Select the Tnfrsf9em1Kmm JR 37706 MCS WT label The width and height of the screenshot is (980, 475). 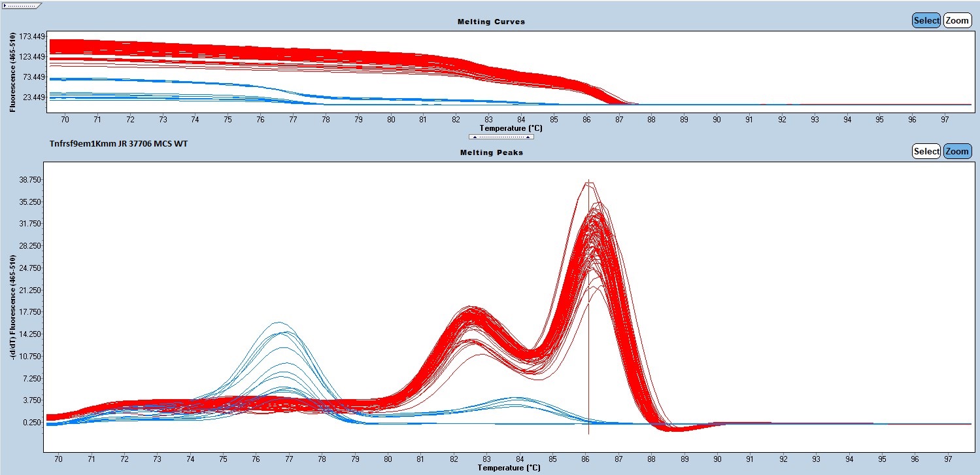pyautogui.click(x=118, y=143)
